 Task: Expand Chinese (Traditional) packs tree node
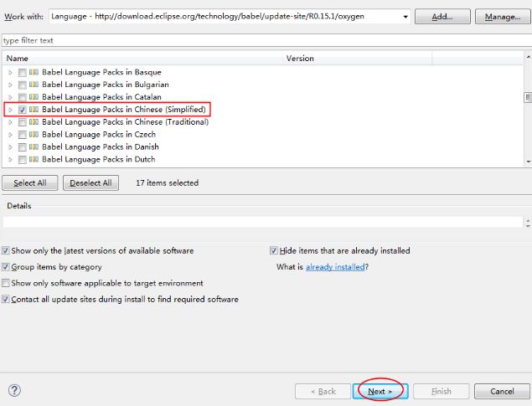[11, 122]
